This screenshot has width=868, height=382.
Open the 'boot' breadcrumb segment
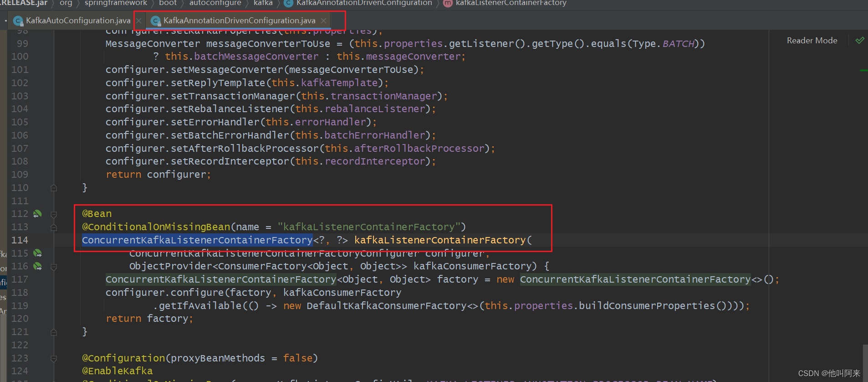(x=168, y=3)
